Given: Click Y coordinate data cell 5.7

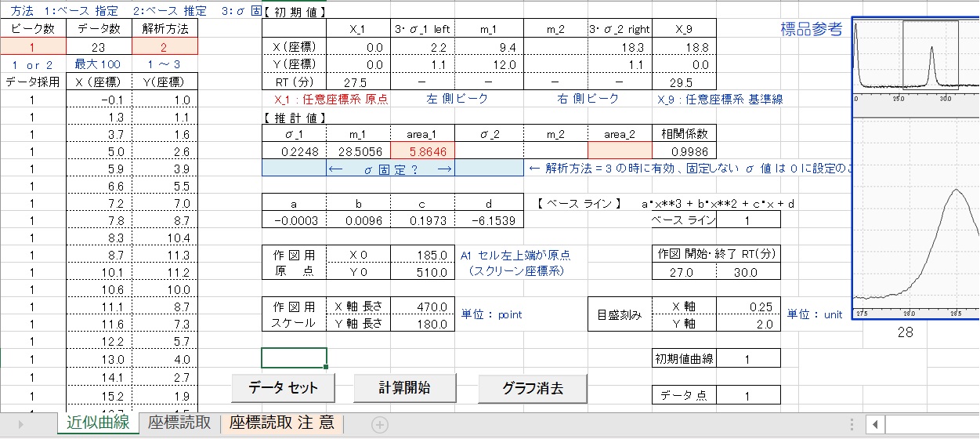Looking at the screenshot, I should 165,341.
